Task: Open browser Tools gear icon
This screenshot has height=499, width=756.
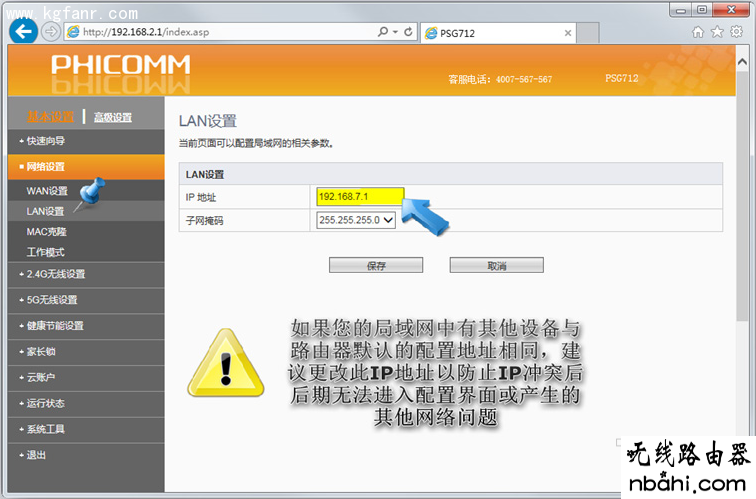Action: [x=737, y=32]
